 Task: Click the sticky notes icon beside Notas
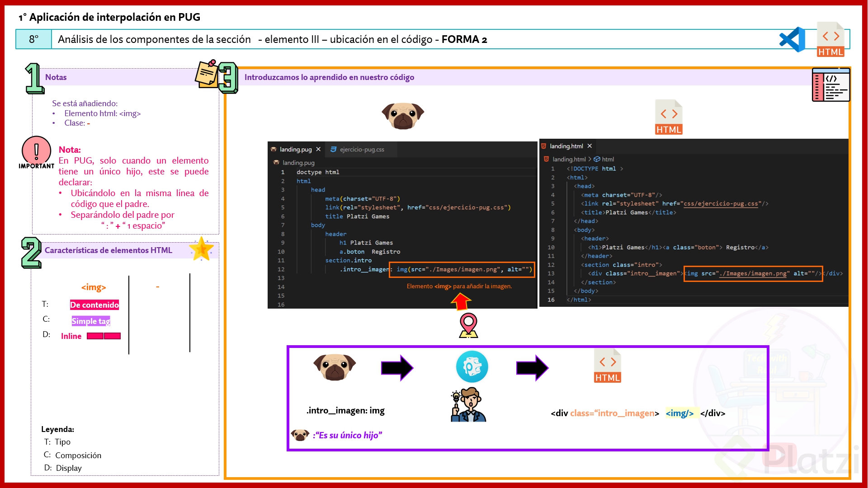[206, 74]
